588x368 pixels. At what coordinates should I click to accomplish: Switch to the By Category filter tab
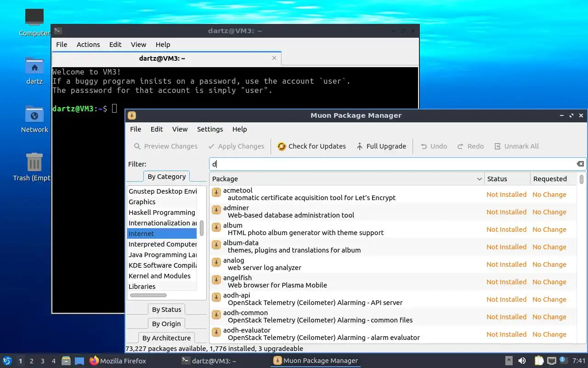pos(166,177)
